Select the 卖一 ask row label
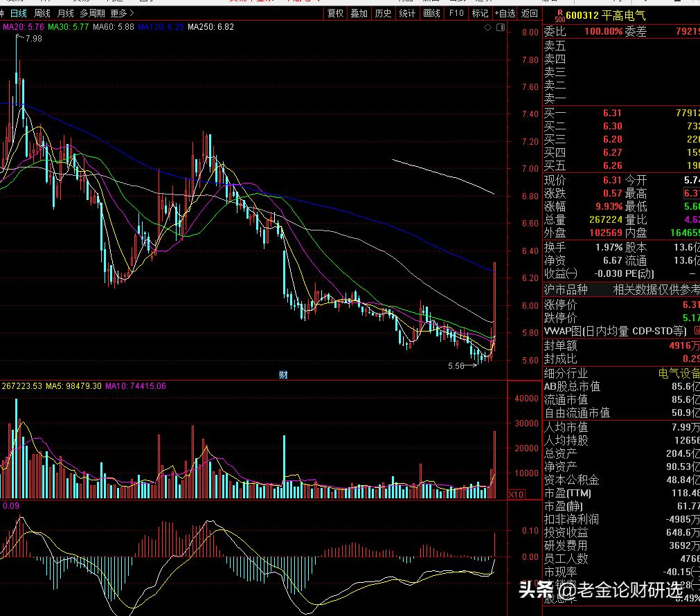The image size is (700, 616). coord(555,98)
